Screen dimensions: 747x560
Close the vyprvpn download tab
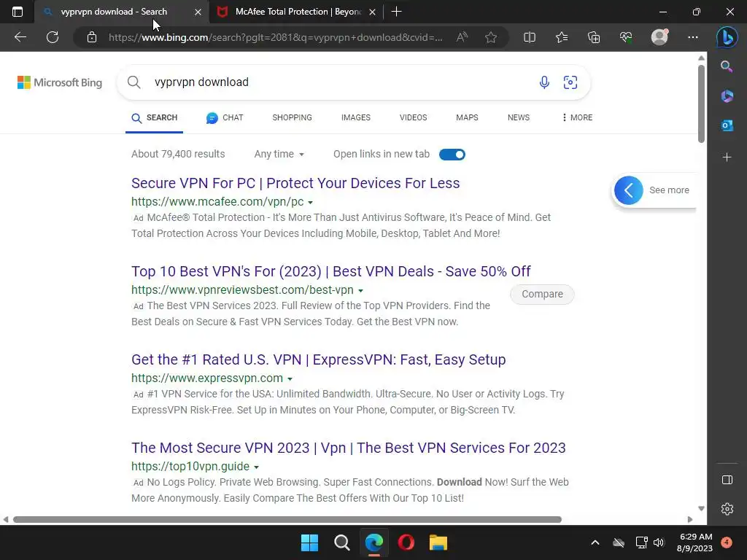tap(198, 12)
